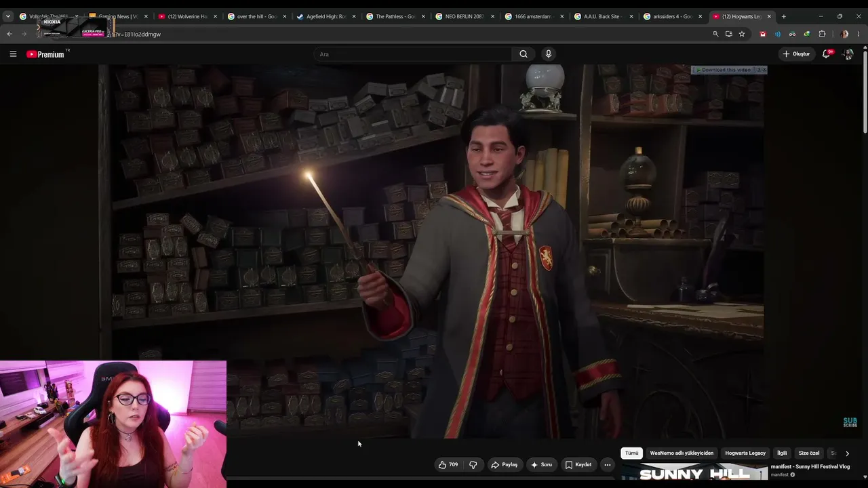The width and height of the screenshot is (868, 488).
Task: Select the Size özel filter chip
Action: (809, 453)
